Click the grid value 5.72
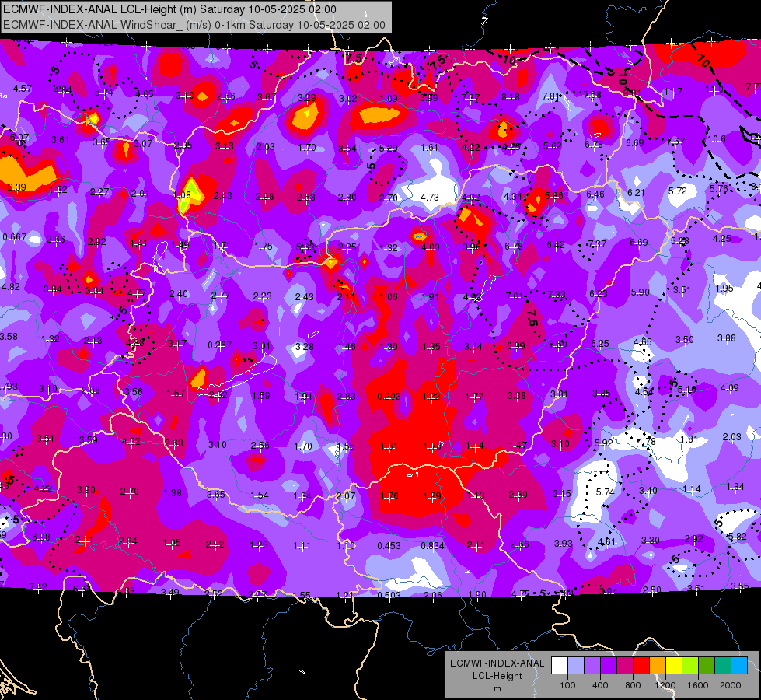 (678, 191)
